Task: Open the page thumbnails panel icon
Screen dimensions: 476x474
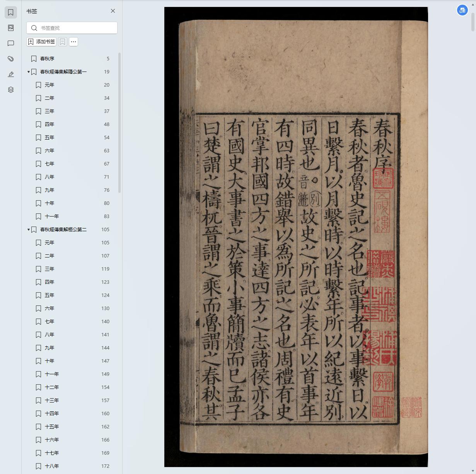Action: [x=11, y=28]
